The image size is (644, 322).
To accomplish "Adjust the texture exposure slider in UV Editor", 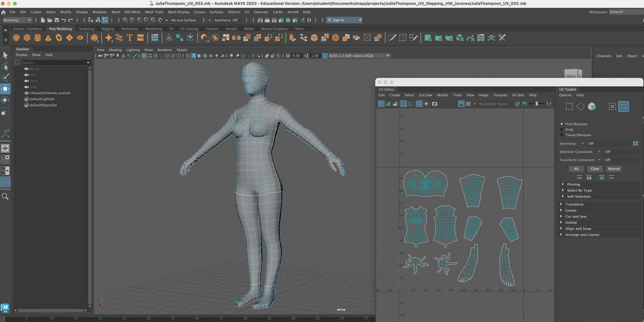I will coord(537,104).
